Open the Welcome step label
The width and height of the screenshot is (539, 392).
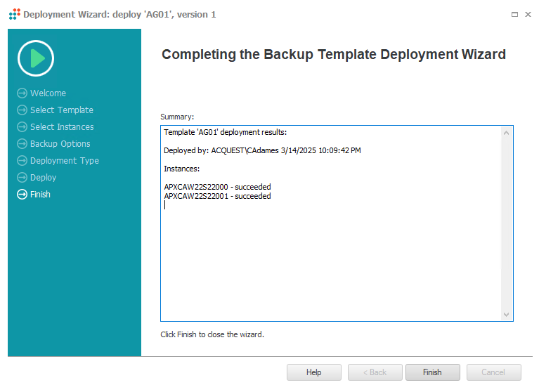tap(48, 93)
